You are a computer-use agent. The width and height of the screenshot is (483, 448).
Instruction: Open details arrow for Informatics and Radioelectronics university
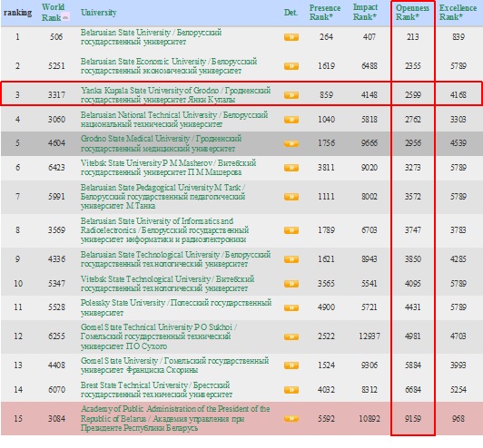[x=291, y=230]
